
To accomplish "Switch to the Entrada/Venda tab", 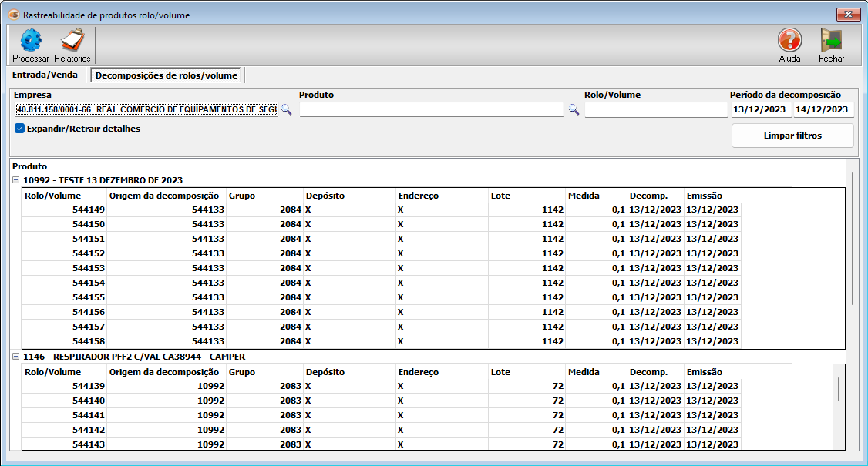I will (x=44, y=75).
